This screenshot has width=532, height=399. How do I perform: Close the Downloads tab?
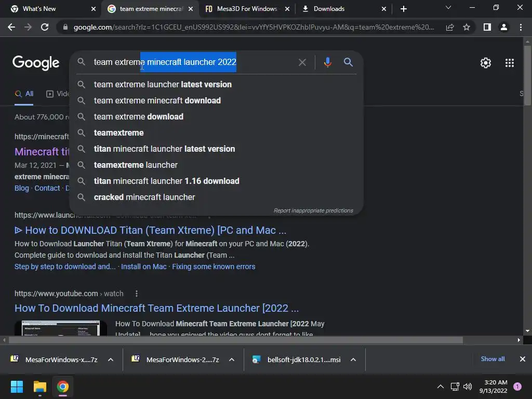[384, 9]
